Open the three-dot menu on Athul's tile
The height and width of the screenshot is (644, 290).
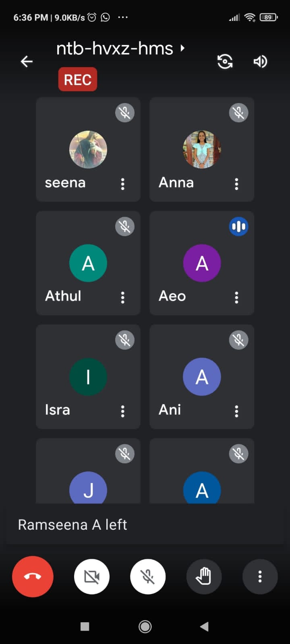tap(123, 297)
